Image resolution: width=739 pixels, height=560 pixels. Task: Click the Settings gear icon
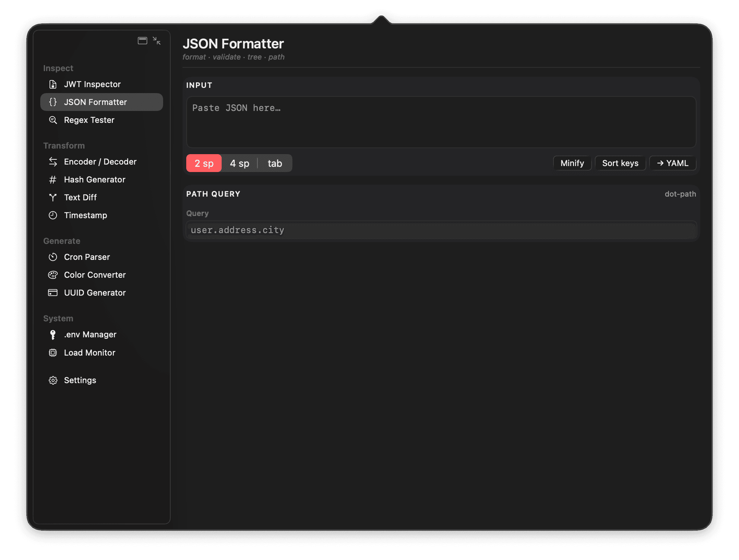click(53, 380)
